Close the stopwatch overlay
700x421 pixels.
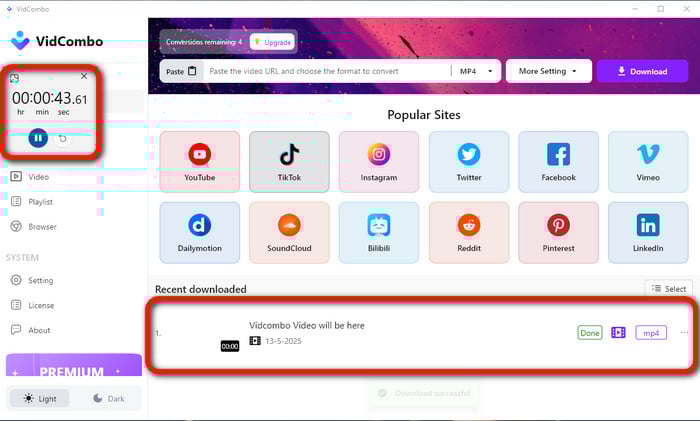click(84, 76)
